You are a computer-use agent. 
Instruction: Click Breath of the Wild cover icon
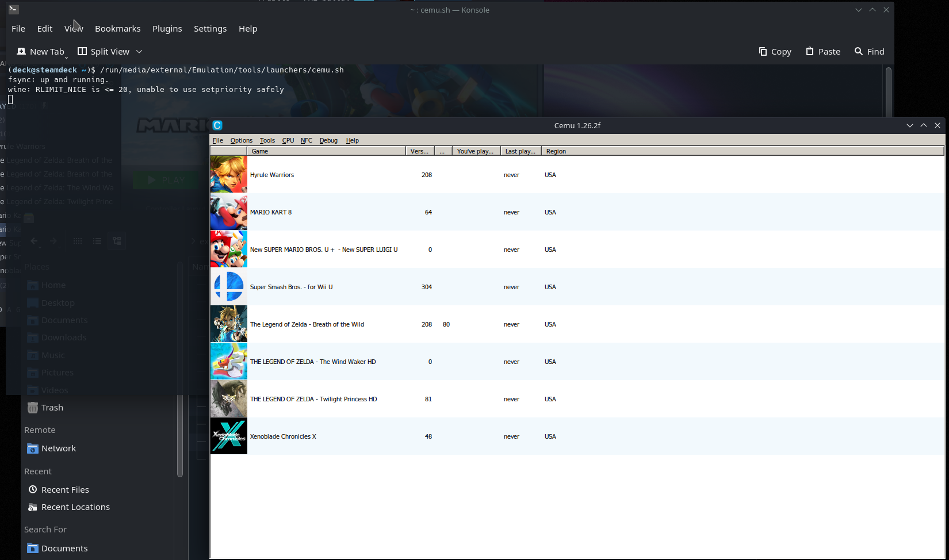pyautogui.click(x=229, y=324)
